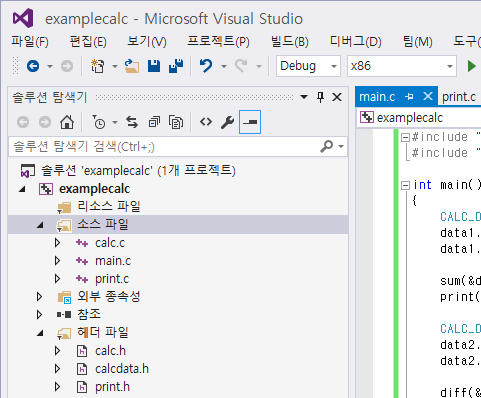Select the 솔루션 'examplecalc' root node

coord(138,171)
